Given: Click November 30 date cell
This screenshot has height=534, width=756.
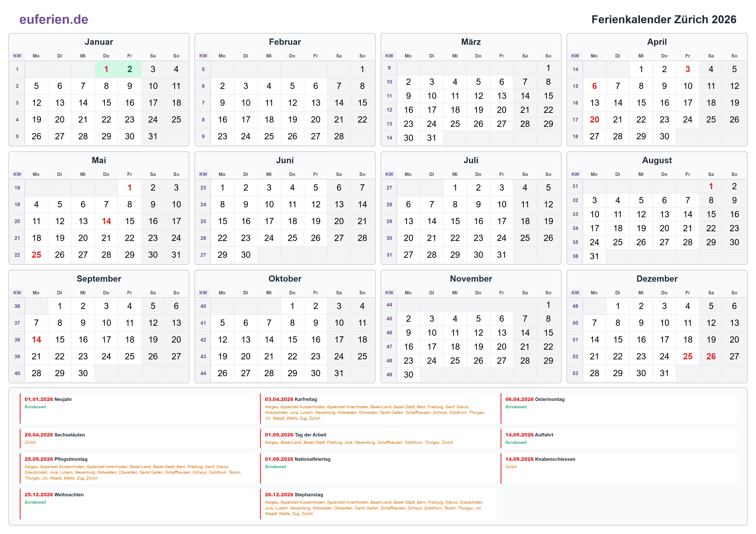Looking at the screenshot, I should click(x=408, y=374).
